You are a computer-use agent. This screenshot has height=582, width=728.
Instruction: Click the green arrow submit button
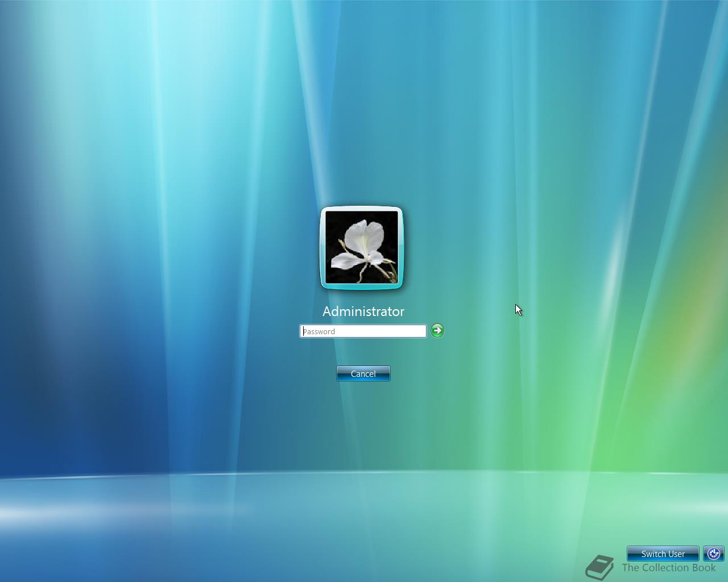coord(437,331)
